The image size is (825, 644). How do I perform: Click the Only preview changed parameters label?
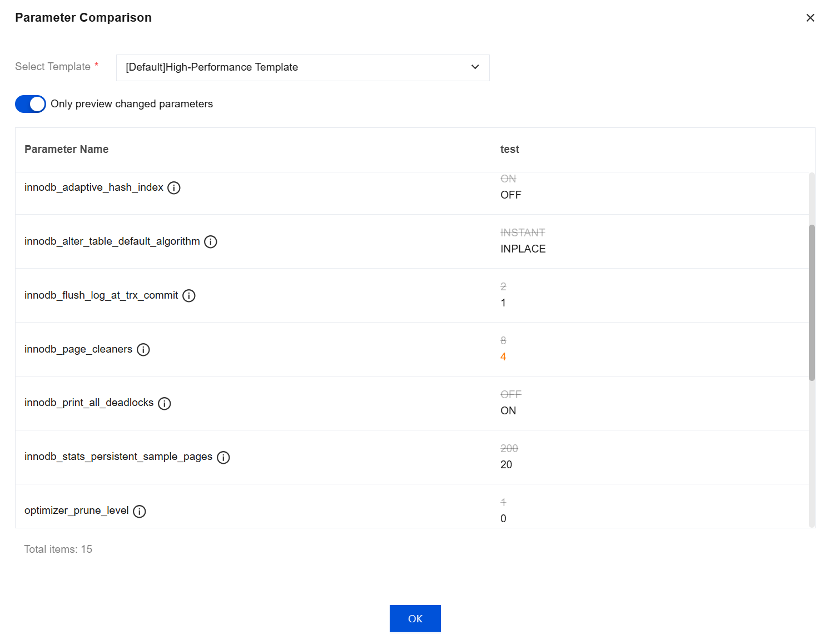(x=132, y=104)
